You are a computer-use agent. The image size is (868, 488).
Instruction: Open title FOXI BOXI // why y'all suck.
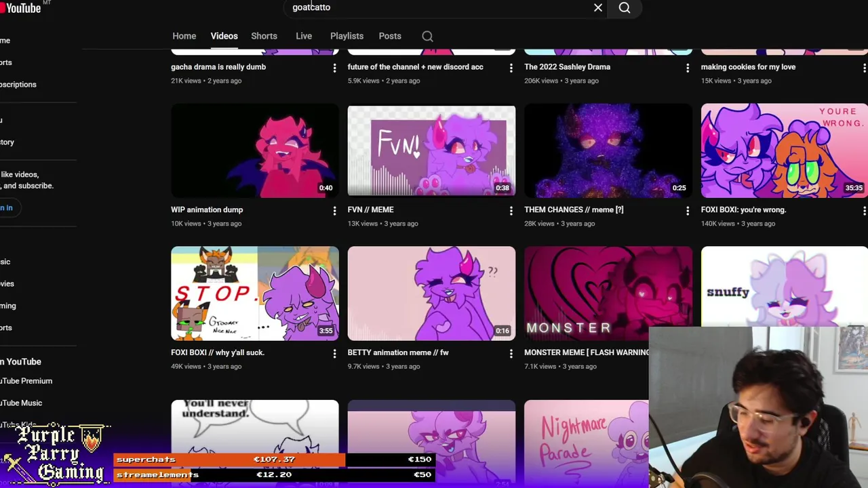click(218, 352)
